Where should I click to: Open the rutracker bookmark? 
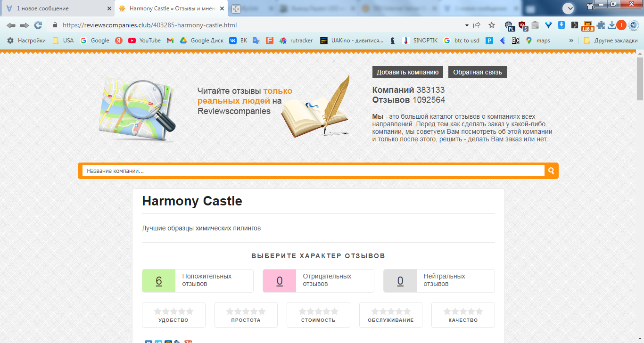point(296,41)
